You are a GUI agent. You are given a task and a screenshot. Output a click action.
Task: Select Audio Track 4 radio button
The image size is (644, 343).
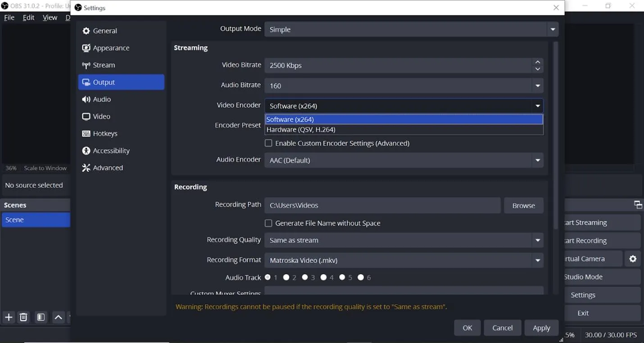tap(323, 277)
